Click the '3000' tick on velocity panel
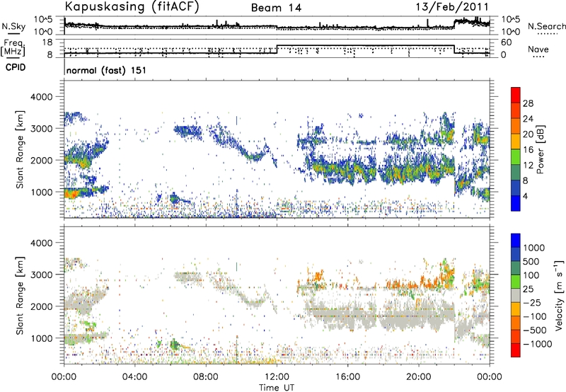 click(x=41, y=275)
